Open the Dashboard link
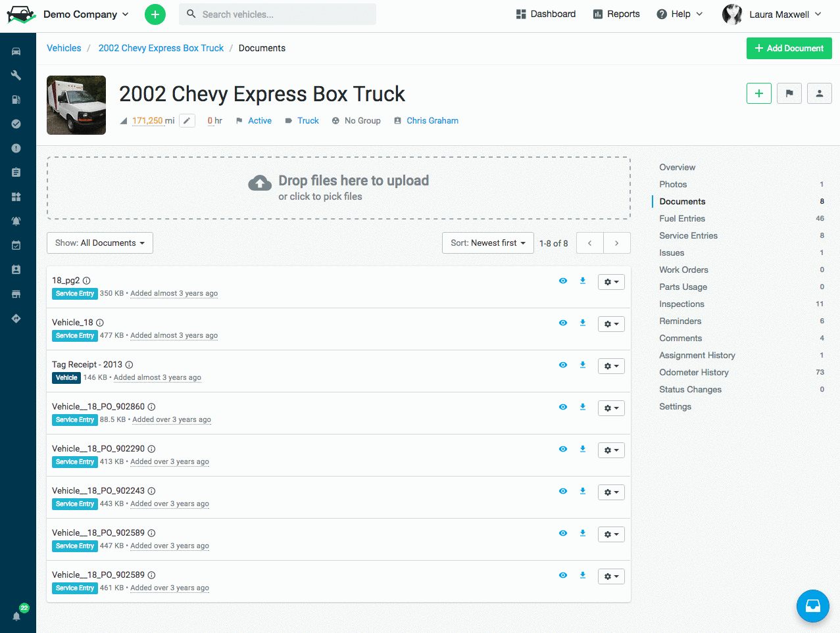Image resolution: width=840 pixels, height=633 pixels. tap(546, 14)
